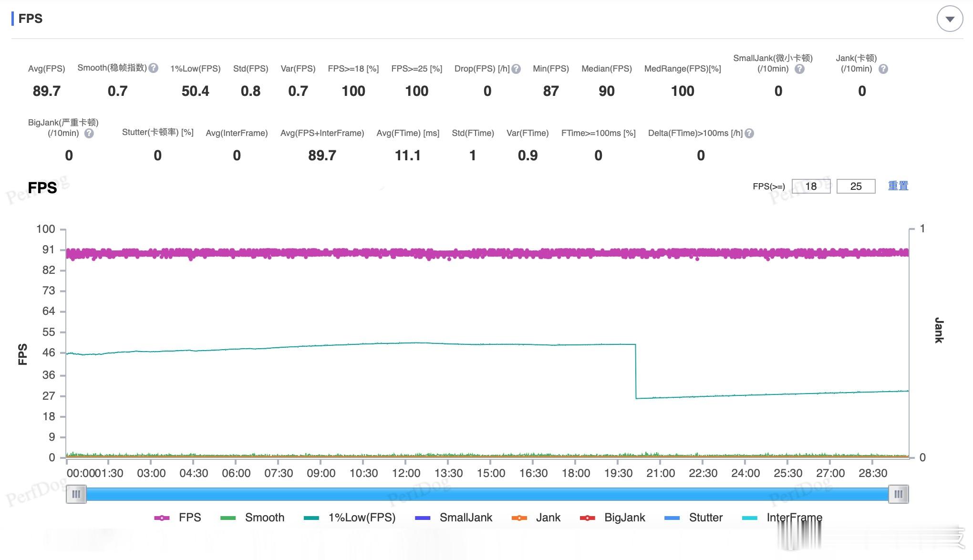Click the Min(FPS) value 87
This screenshot has width=973, height=560.
coord(551,91)
